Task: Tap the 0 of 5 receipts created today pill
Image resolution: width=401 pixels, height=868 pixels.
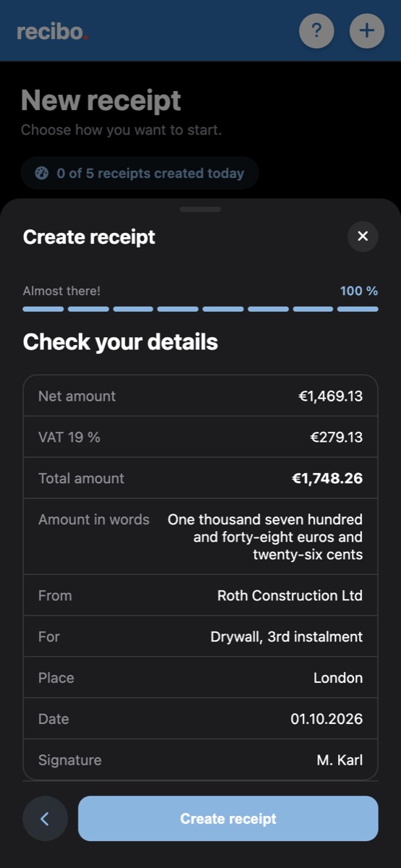Action: [140, 174]
